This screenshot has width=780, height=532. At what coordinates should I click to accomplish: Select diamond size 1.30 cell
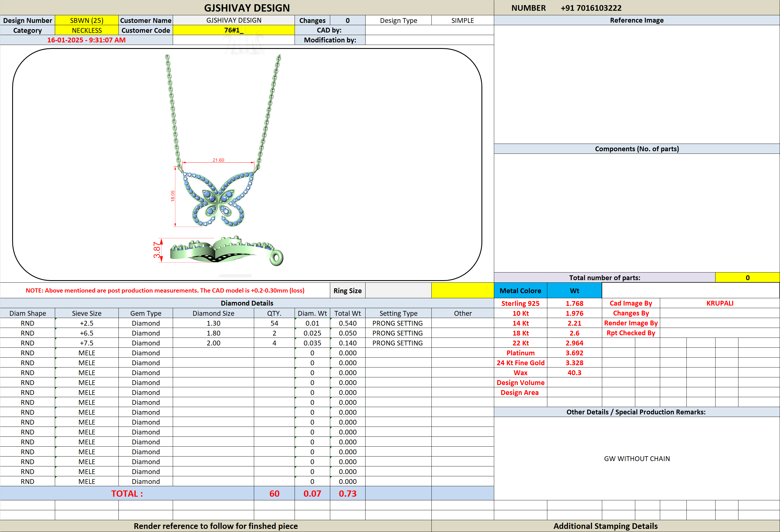pyautogui.click(x=213, y=323)
